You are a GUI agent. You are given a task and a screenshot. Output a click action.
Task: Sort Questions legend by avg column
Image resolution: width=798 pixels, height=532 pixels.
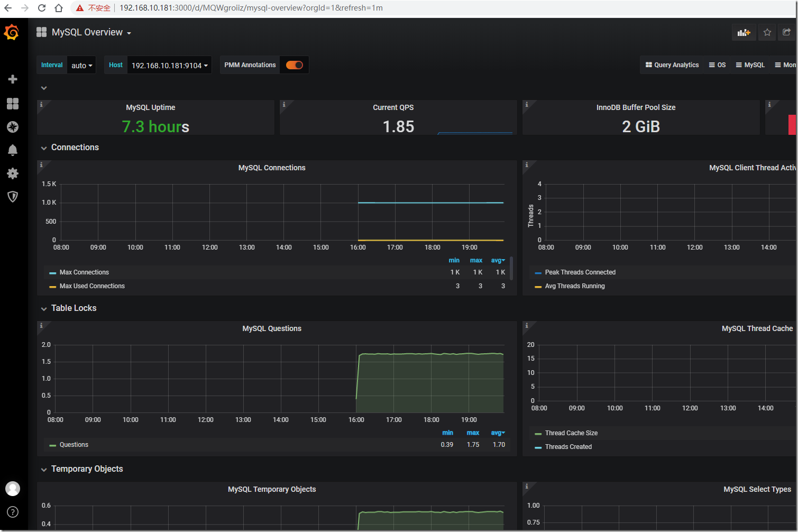point(498,433)
